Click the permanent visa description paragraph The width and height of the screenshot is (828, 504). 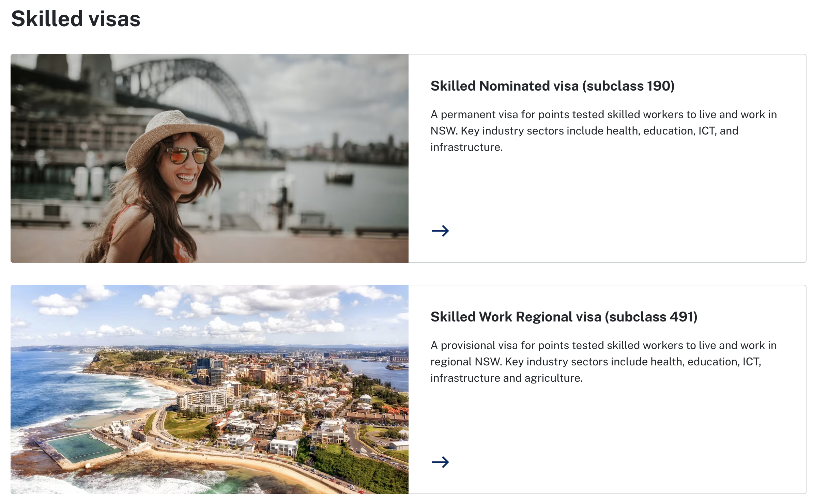(x=603, y=131)
